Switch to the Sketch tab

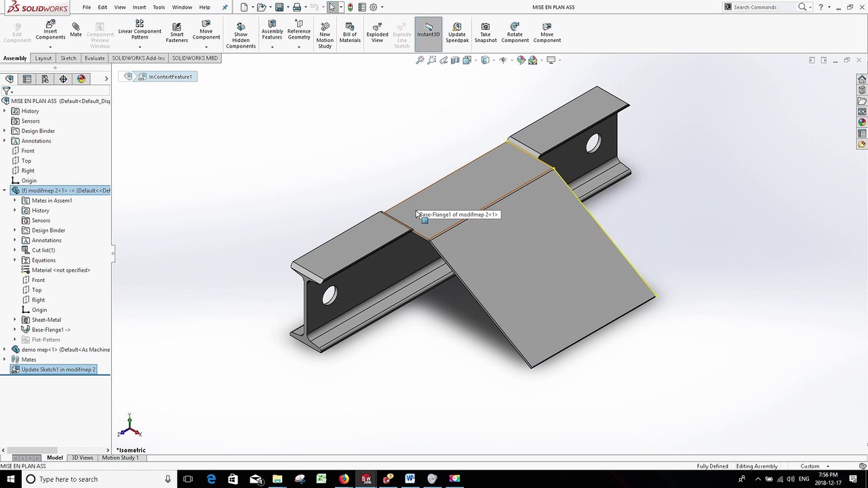pos(68,58)
